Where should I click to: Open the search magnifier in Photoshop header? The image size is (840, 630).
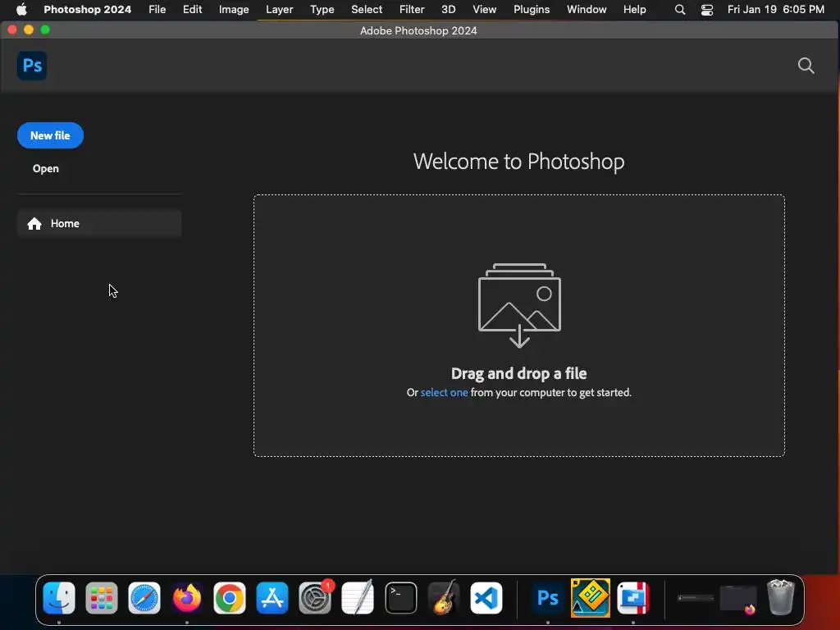(806, 66)
